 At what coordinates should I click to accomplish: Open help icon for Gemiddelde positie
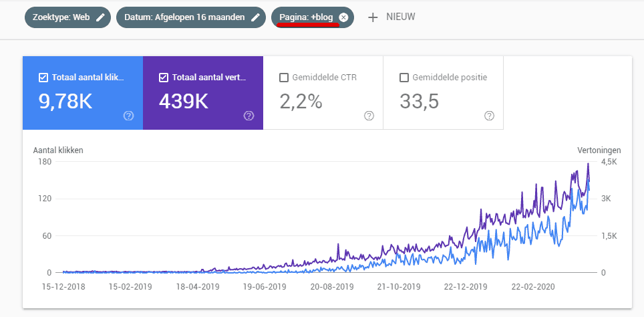click(x=489, y=116)
